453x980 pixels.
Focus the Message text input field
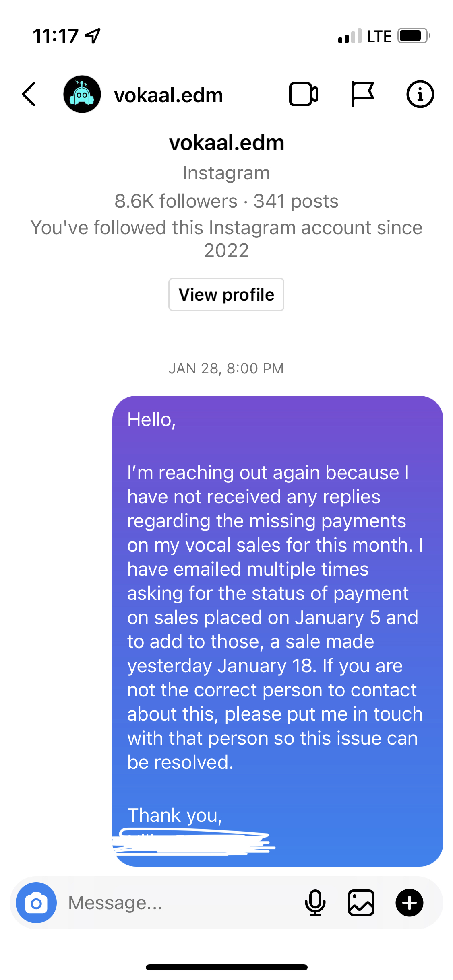181,903
